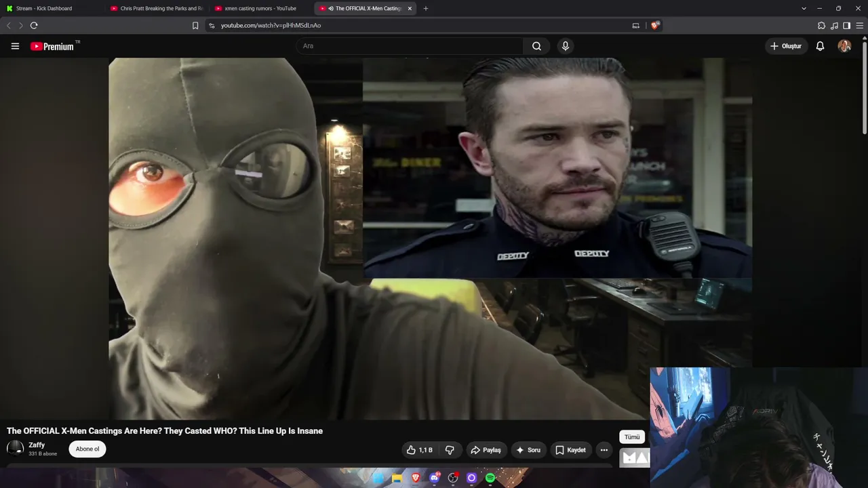Screen dimensions: 868x488
Task: Open the media control music note icon
Action: (834, 26)
